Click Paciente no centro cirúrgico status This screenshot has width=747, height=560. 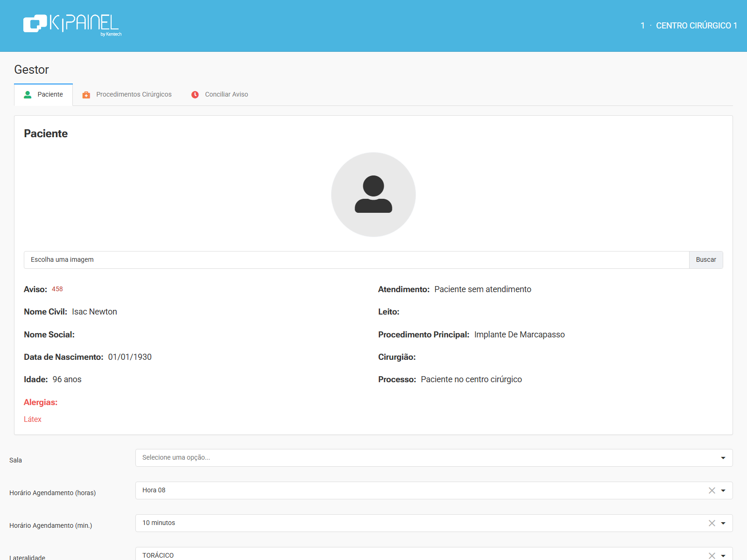coord(472,379)
